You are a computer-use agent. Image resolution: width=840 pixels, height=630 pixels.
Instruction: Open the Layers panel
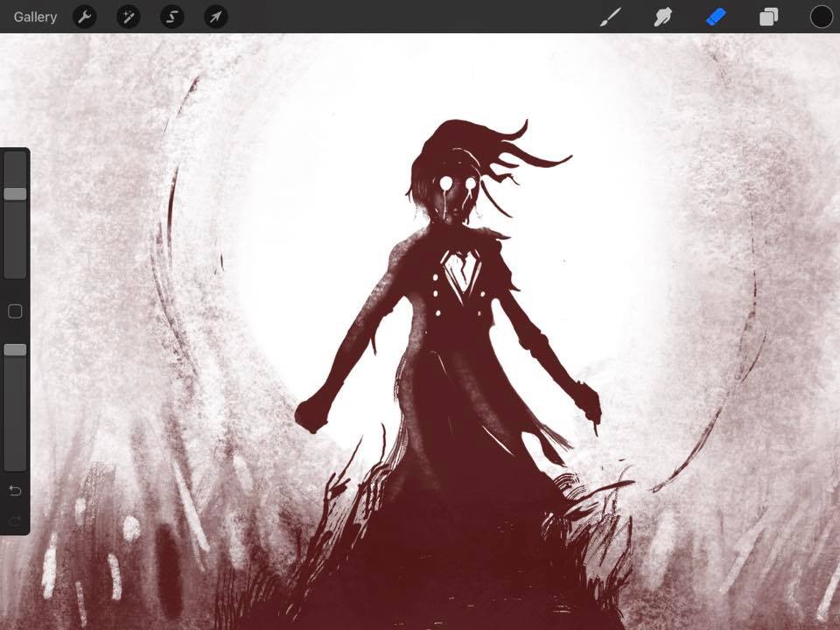768,17
